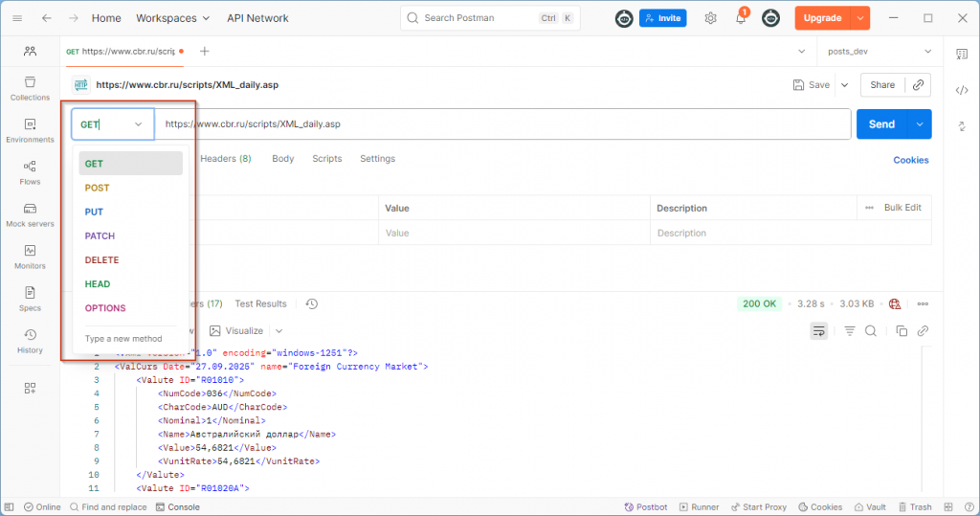Click the blue Send button
Screen dimensions: 980x516
coord(881,124)
